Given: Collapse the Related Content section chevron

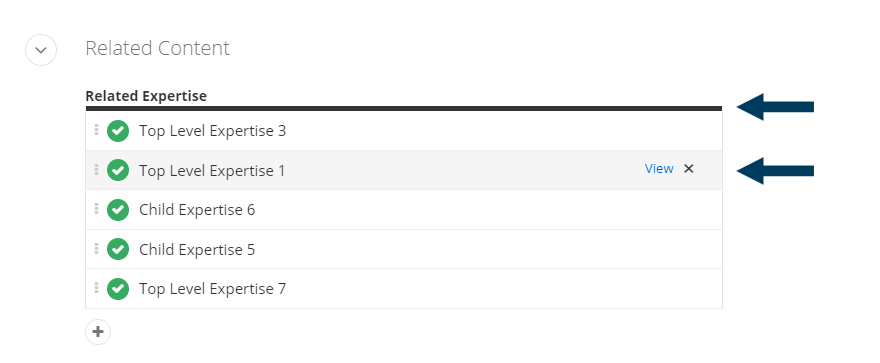Looking at the screenshot, I should (x=41, y=50).
